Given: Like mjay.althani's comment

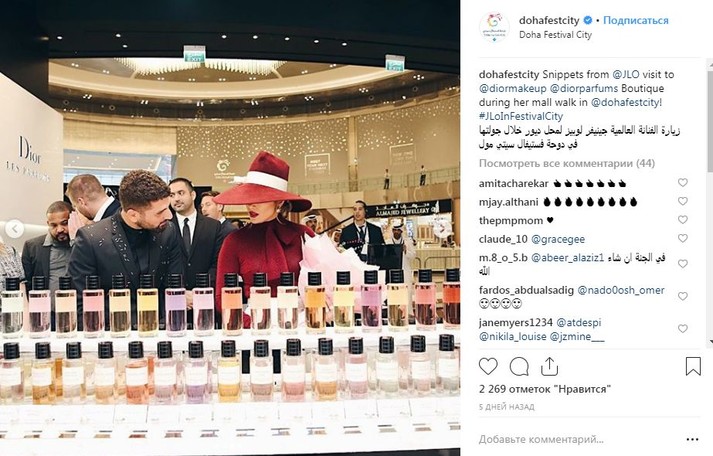Looking at the screenshot, I should click(x=683, y=201).
